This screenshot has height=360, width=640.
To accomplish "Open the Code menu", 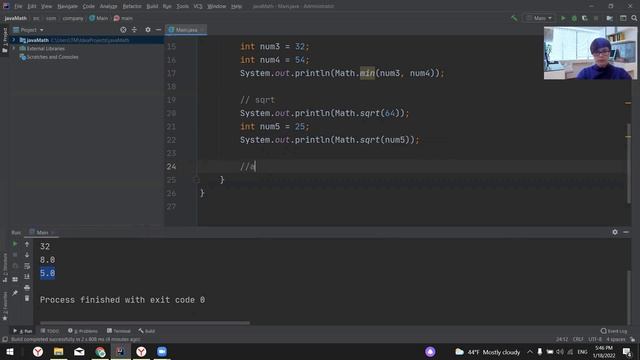I will tap(89, 6).
